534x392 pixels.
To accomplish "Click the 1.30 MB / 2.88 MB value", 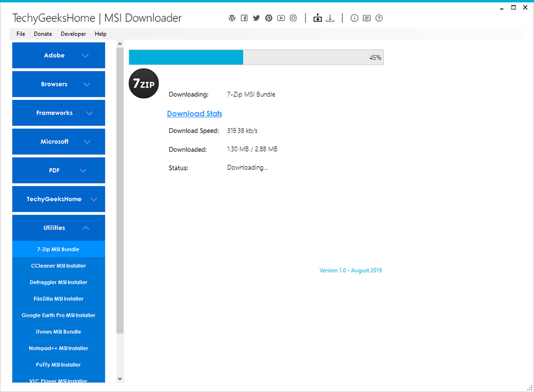I will (x=252, y=149).
